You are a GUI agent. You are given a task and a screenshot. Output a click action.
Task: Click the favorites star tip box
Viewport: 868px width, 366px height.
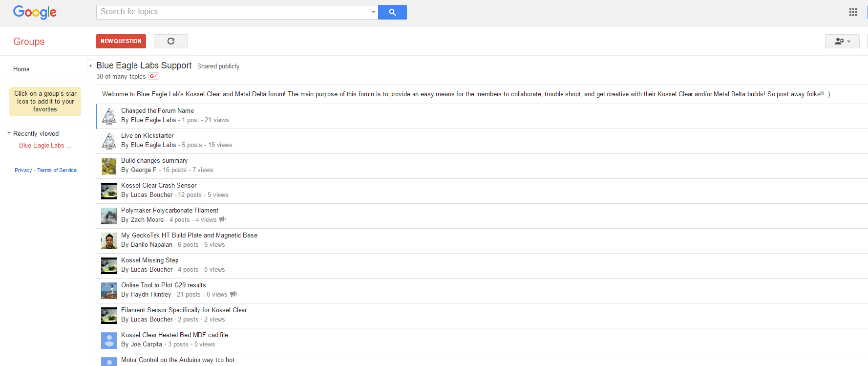45,102
